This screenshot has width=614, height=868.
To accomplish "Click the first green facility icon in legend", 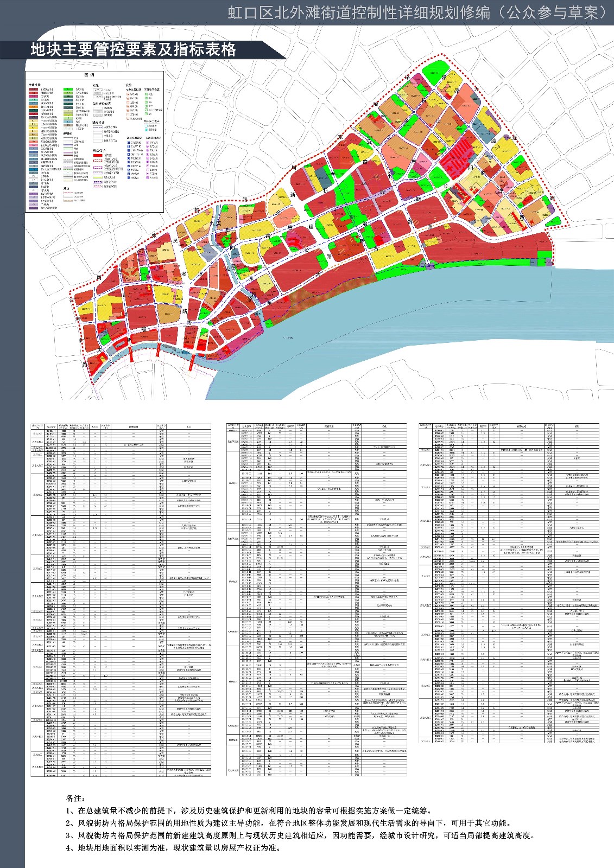I will pos(146,94).
